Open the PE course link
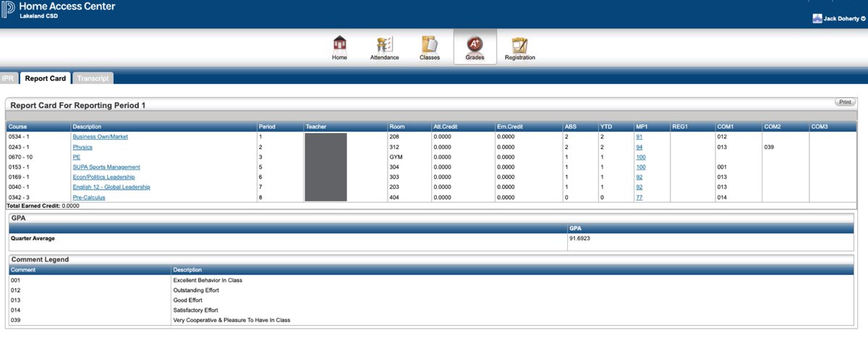 (77, 156)
